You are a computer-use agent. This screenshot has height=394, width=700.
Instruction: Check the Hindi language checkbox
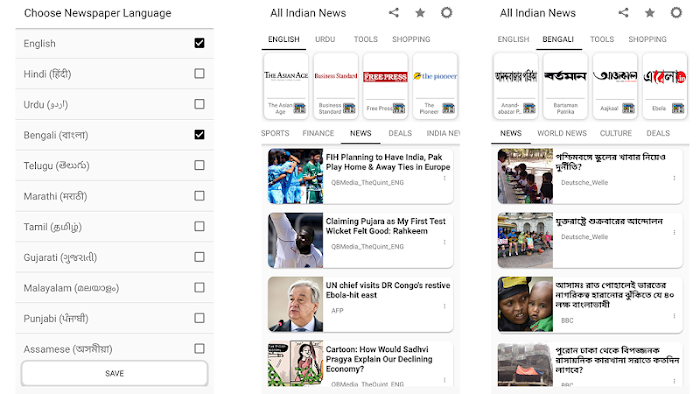click(x=200, y=73)
